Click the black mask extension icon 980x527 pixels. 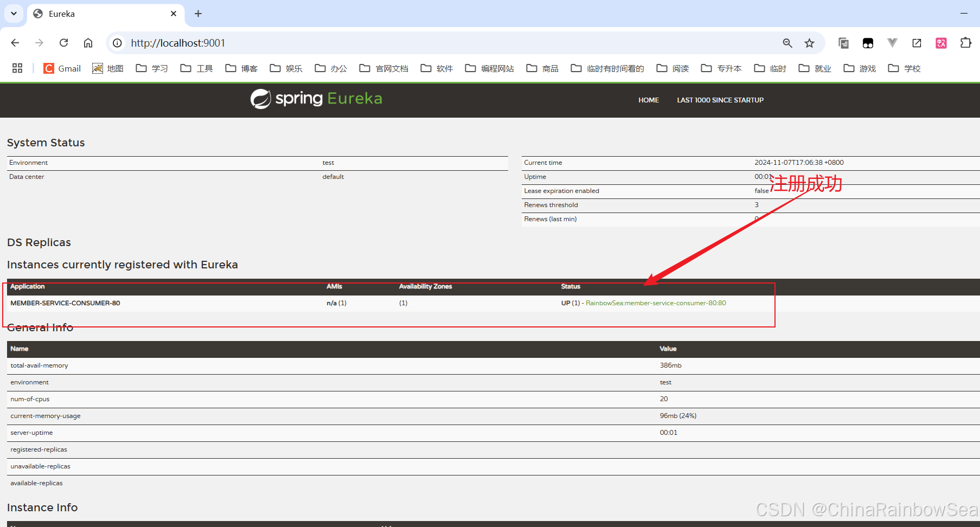(x=868, y=43)
